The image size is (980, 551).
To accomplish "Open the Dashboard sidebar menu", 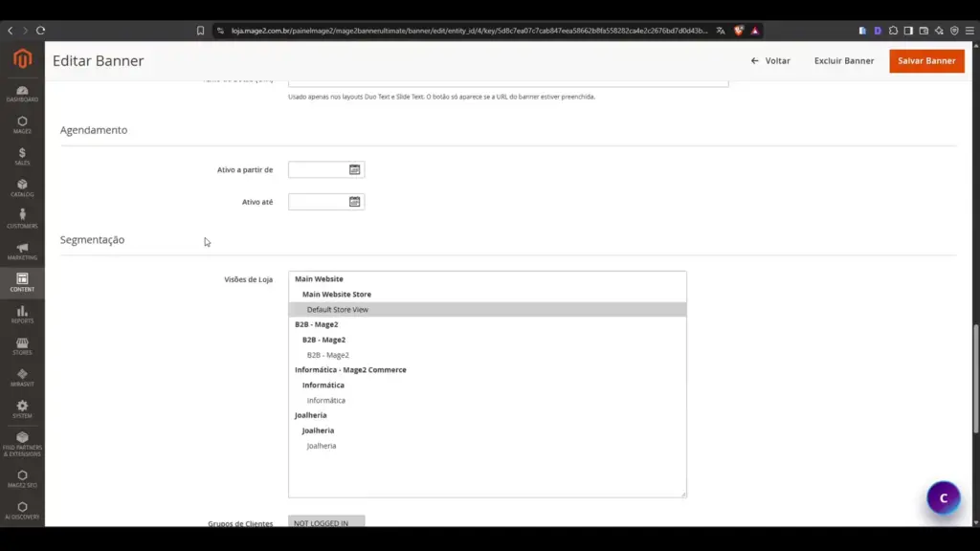I will point(23,95).
